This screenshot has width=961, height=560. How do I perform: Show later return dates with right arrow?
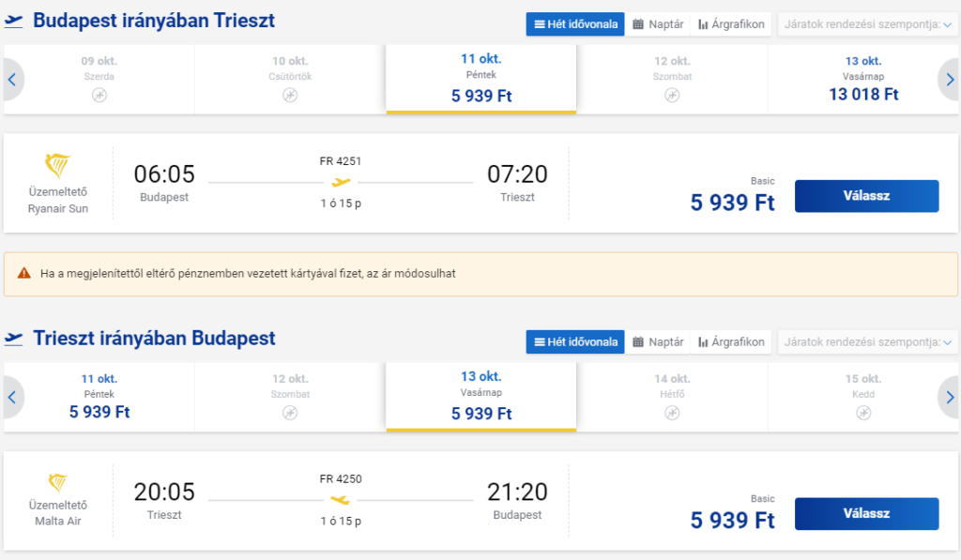point(950,397)
